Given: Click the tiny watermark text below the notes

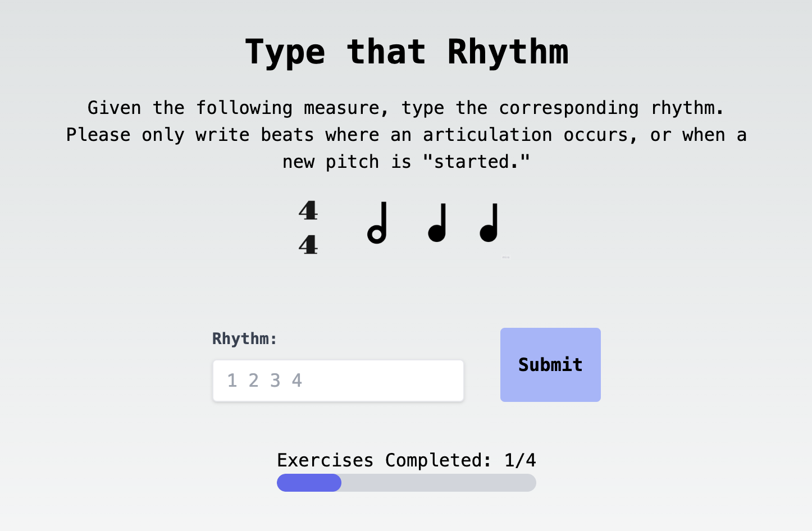Looking at the screenshot, I should pos(506,257).
